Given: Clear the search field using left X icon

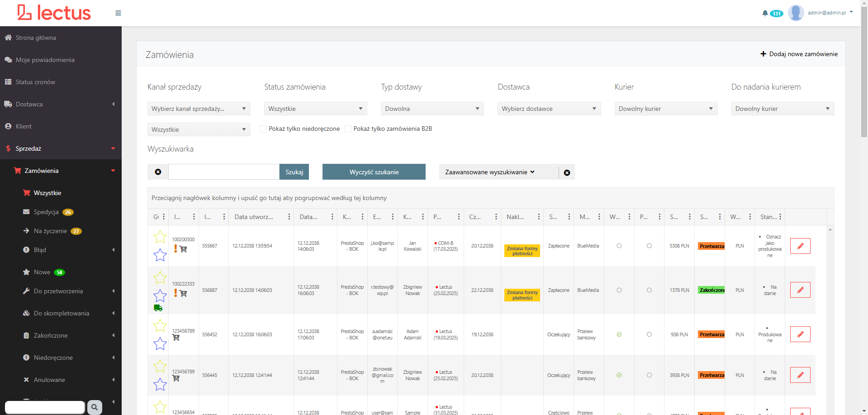Looking at the screenshot, I should tap(158, 172).
